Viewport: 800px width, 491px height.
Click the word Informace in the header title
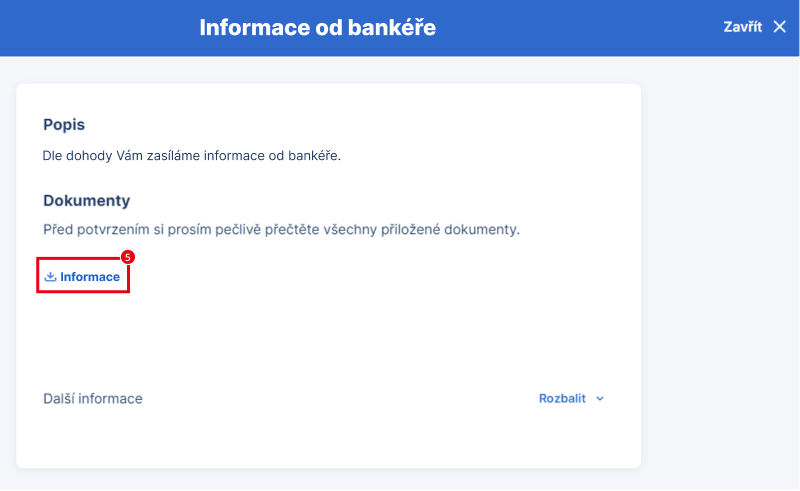click(255, 28)
